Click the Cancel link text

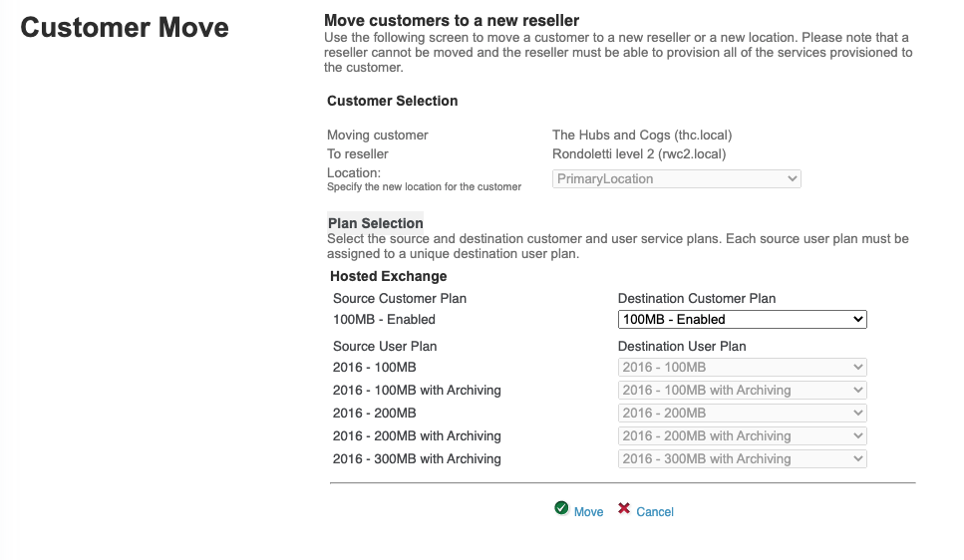tap(655, 511)
